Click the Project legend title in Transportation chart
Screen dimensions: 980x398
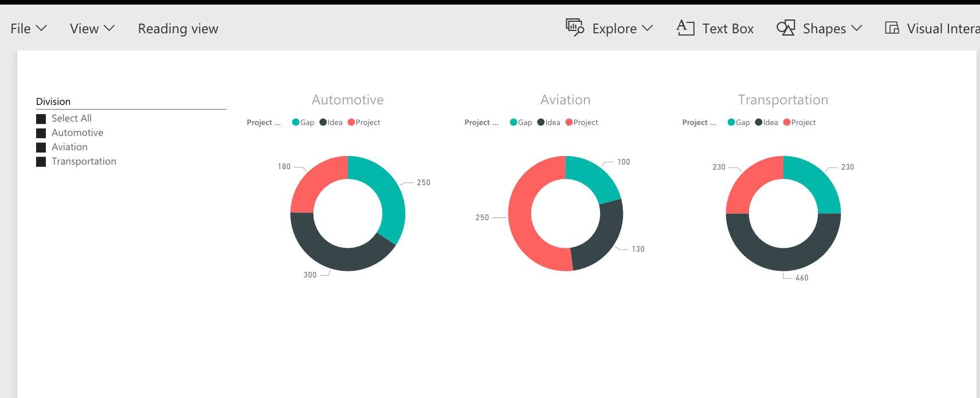[699, 122]
